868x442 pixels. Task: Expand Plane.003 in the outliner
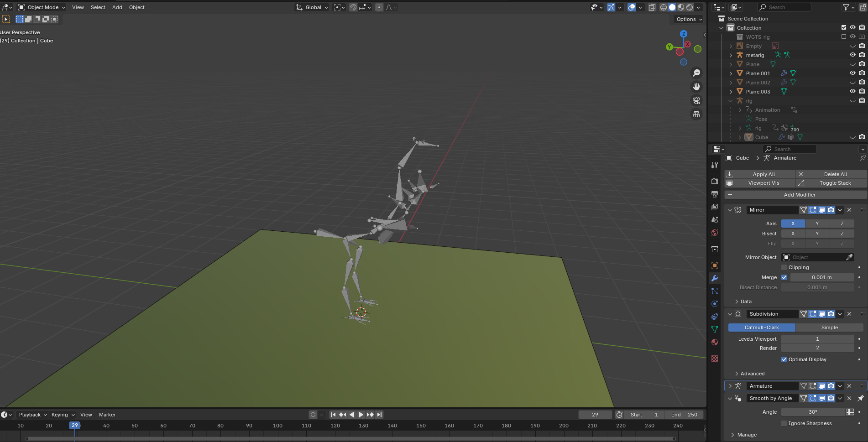click(x=731, y=92)
